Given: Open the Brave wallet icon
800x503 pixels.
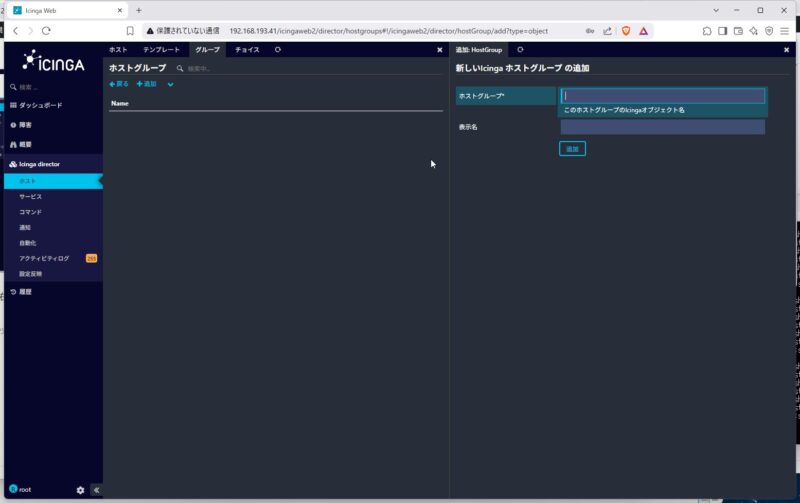Looking at the screenshot, I should coord(738,31).
